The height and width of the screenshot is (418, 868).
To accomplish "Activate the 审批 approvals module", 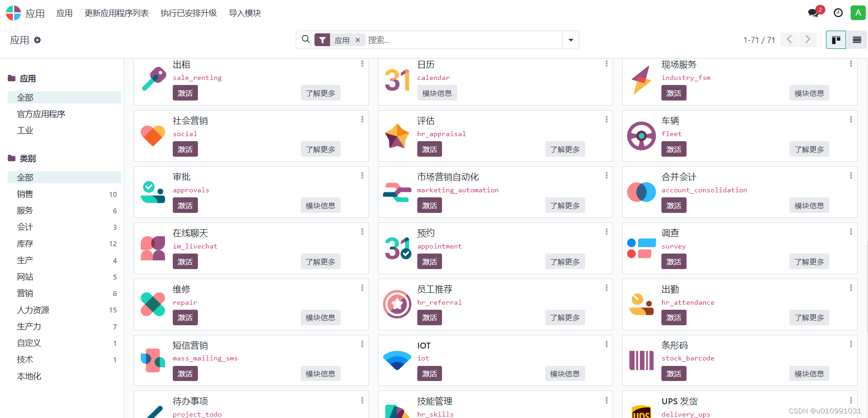I will tap(185, 206).
